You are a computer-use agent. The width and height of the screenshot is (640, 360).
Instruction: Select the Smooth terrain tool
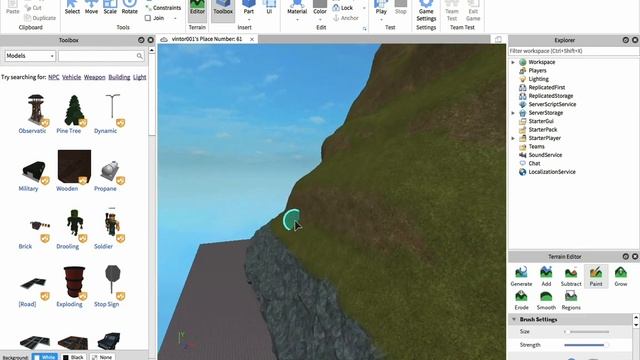pyautogui.click(x=546, y=300)
